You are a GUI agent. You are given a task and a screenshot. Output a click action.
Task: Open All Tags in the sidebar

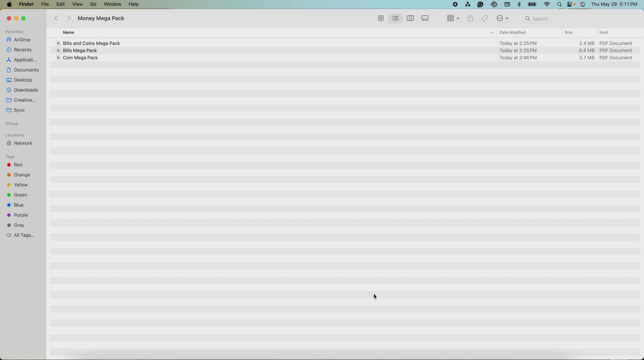(24, 235)
